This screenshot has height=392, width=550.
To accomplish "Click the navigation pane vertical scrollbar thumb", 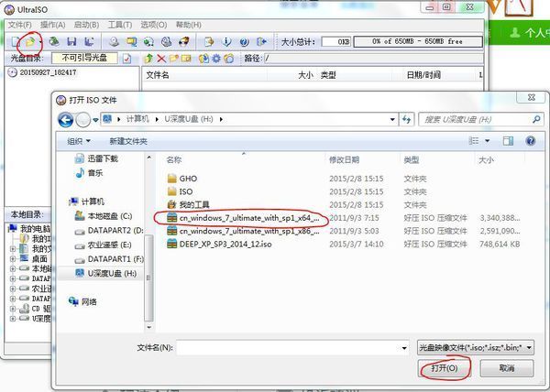I will click(x=149, y=278).
